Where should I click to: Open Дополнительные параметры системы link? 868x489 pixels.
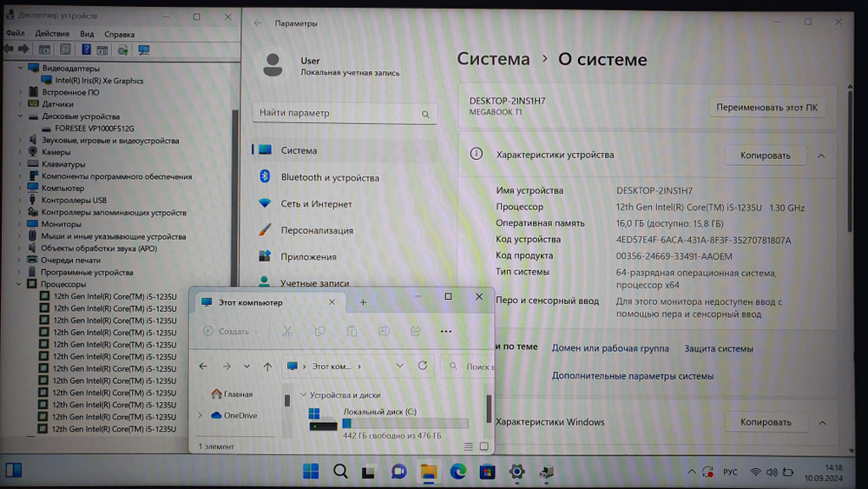click(x=632, y=376)
